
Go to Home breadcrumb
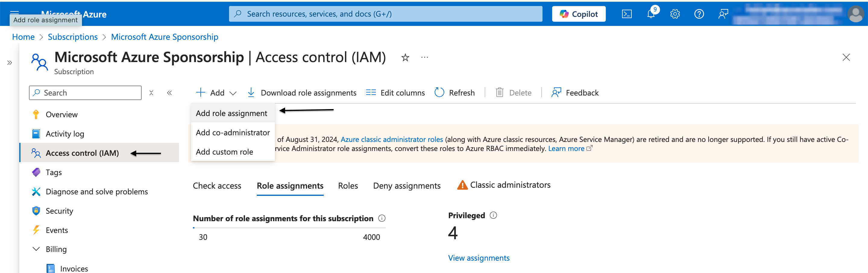(23, 37)
